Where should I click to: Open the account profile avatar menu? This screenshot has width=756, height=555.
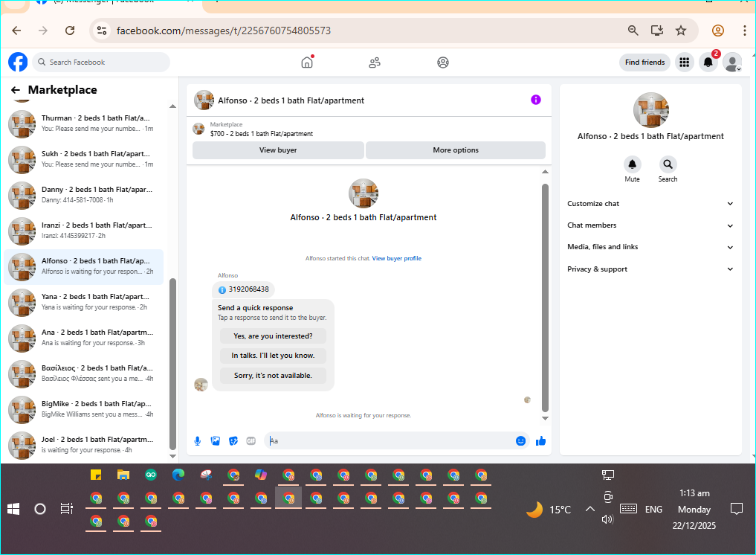pos(732,62)
